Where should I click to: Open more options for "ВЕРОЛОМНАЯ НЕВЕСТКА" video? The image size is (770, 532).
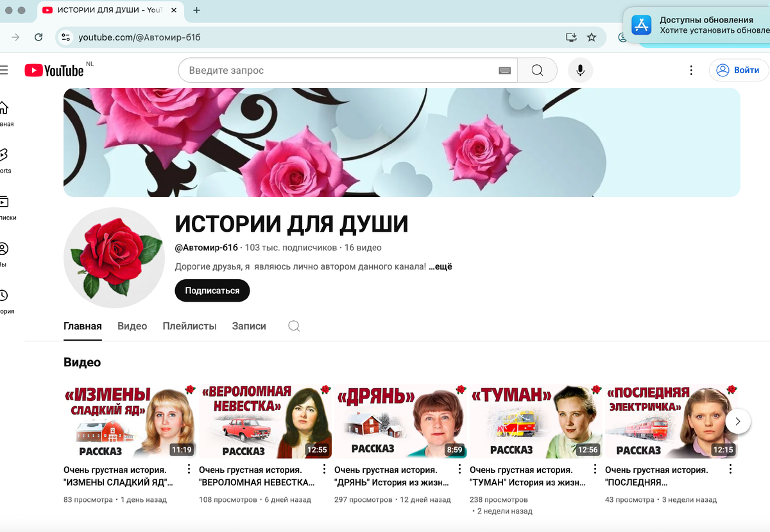coord(324,470)
